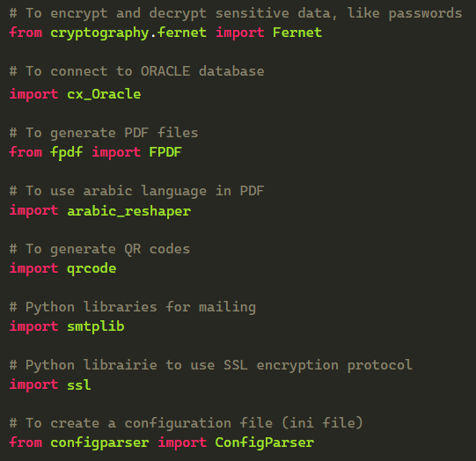Click the 'cryptography' module name
This screenshot has width=476, height=461.
[99, 33]
